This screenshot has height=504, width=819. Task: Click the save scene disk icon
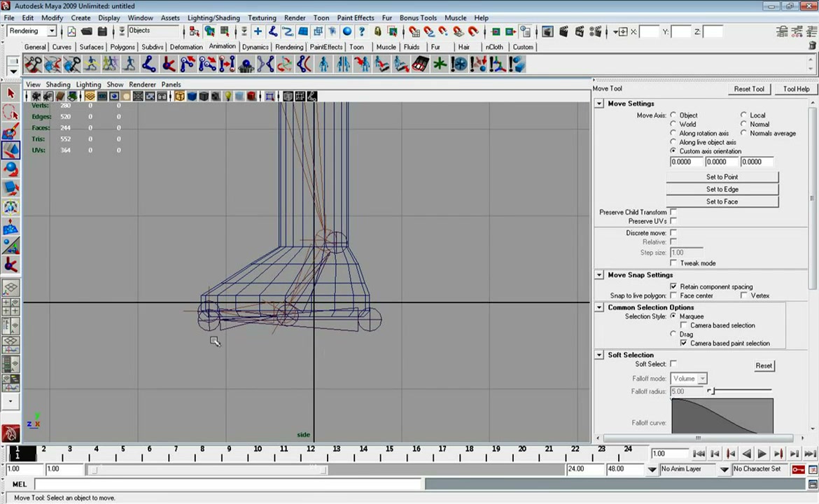[x=102, y=31]
